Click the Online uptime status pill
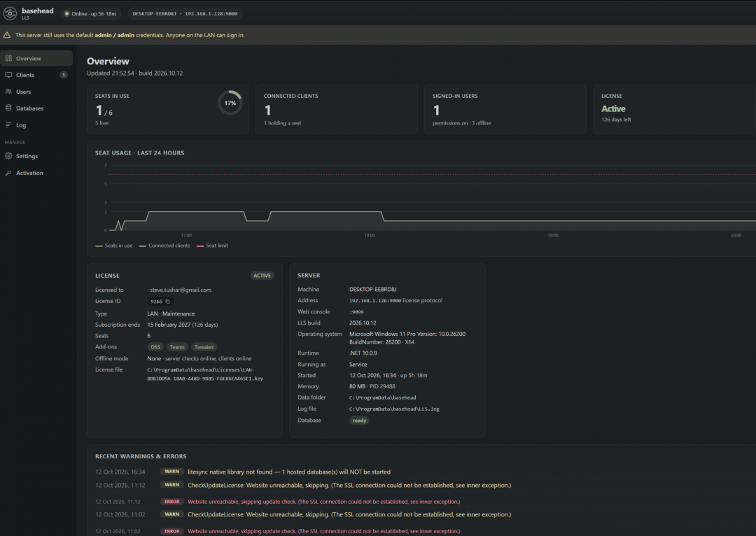 [x=90, y=13]
